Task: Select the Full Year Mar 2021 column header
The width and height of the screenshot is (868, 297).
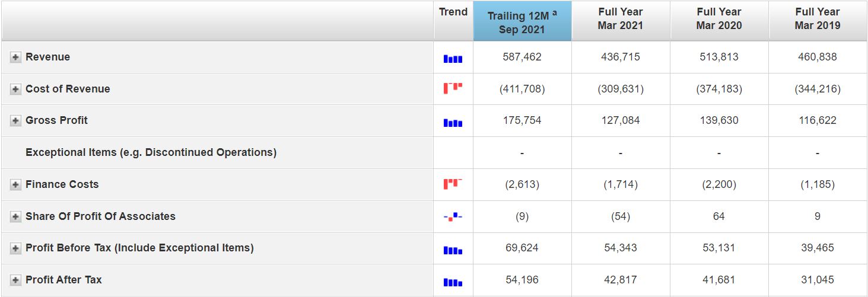Action: click(x=621, y=19)
